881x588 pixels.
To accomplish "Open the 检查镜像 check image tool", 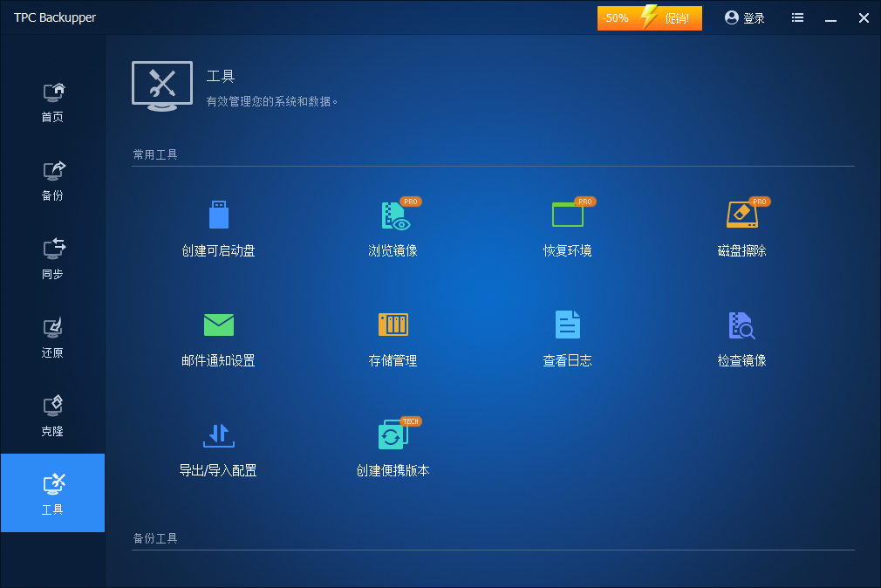I will point(742,339).
